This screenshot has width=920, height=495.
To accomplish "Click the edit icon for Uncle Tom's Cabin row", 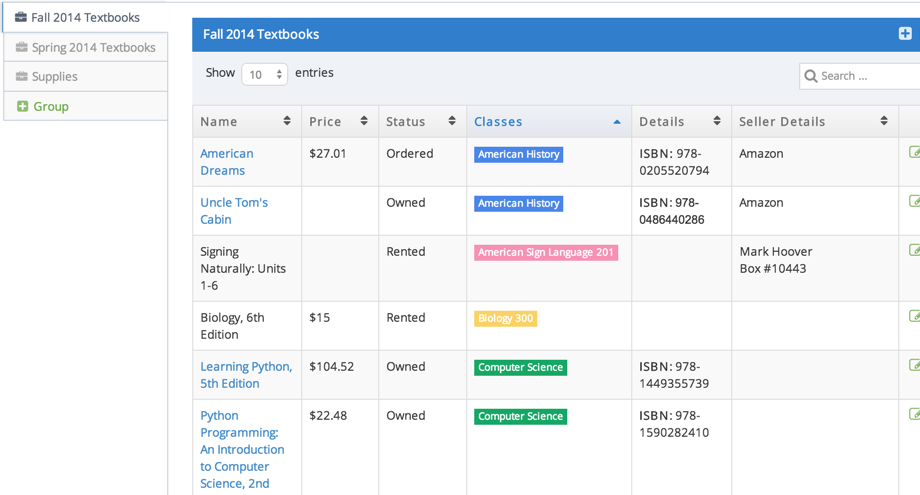I will click(914, 202).
